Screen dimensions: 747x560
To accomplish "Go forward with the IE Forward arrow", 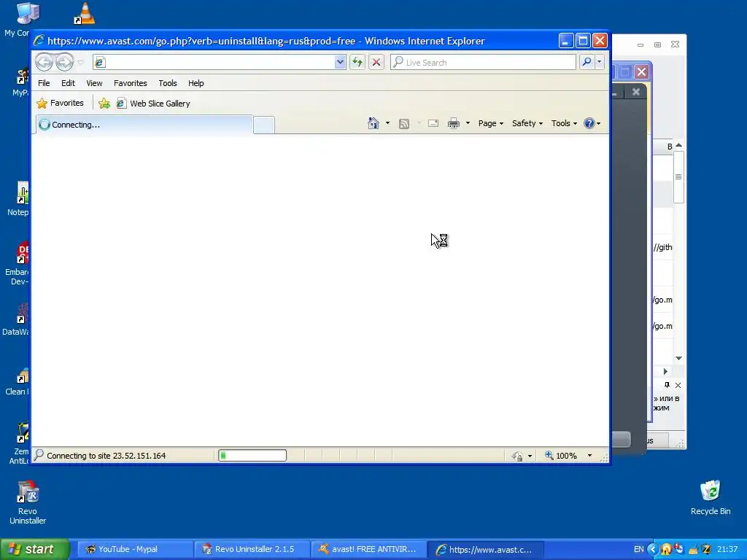I will (x=64, y=62).
